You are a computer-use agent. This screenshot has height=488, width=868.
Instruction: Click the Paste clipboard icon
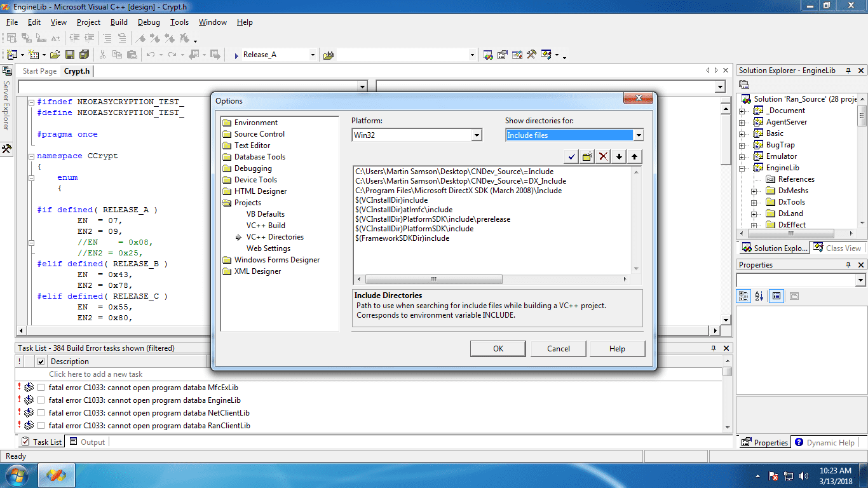(x=132, y=55)
